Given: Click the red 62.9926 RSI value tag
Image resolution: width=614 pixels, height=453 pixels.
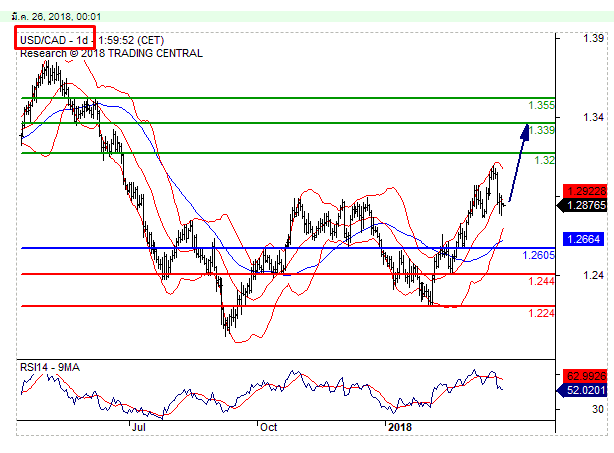Looking at the screenshot, I should [x=585, y=376].
